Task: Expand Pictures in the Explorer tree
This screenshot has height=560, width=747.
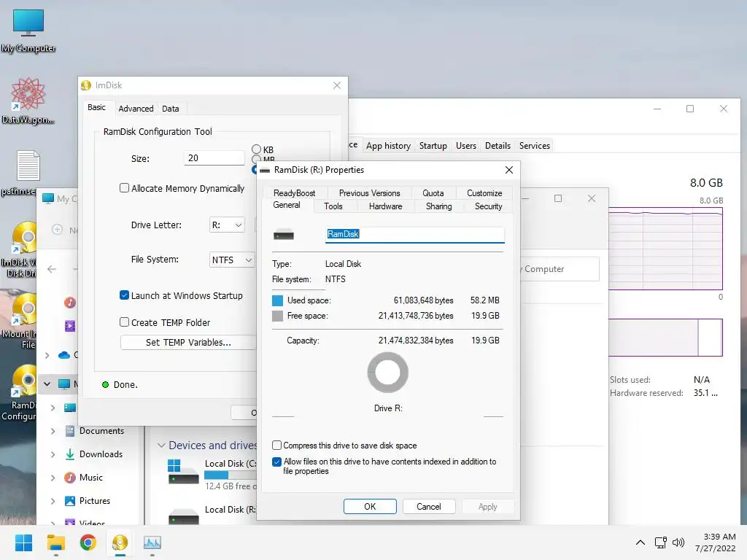Action: (x=53, y=501)
